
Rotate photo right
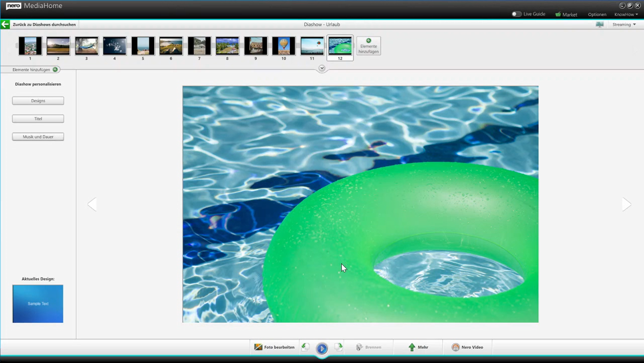339,347
